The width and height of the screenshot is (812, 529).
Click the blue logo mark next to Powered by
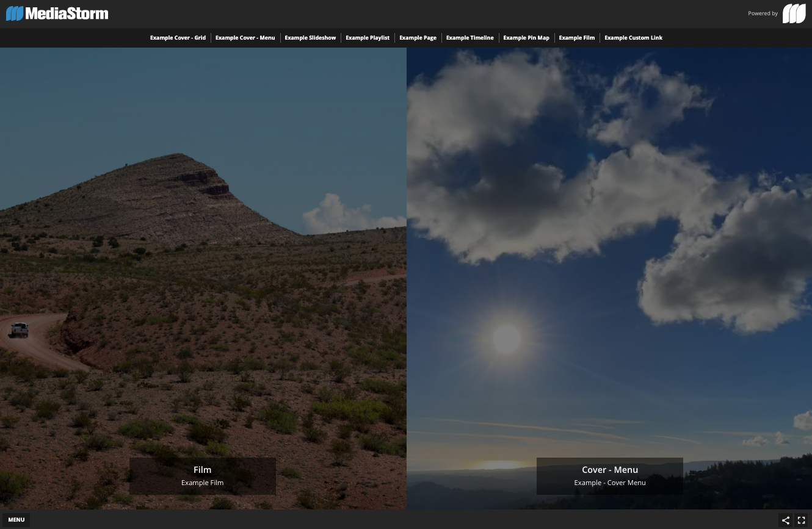[x=794, y=13]
